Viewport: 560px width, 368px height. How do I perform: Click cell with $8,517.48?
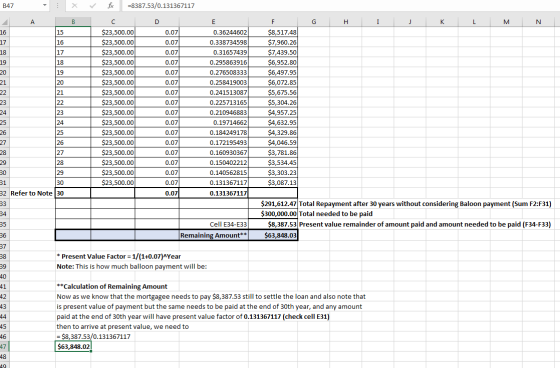coord(273,32)
